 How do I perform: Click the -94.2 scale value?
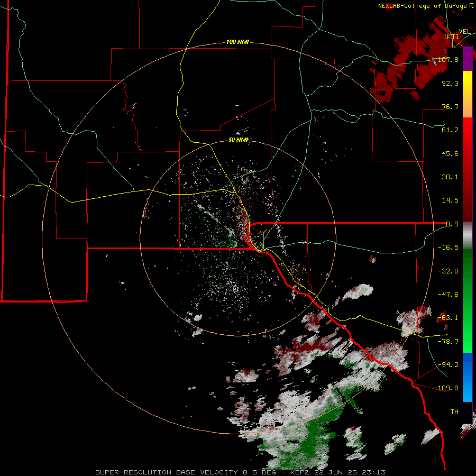coord(448,364)
